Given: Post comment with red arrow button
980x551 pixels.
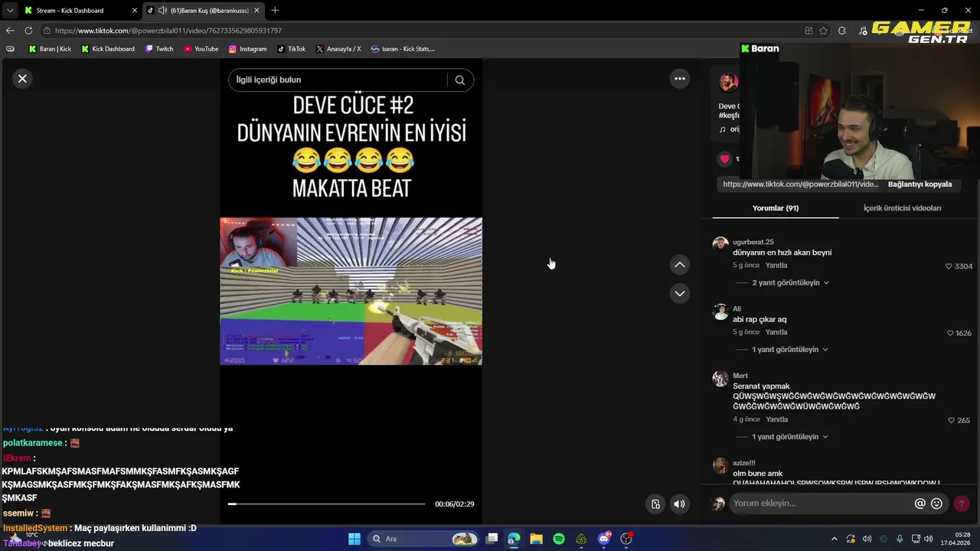Looking at the screenshot, I should [x=962, y=504].
